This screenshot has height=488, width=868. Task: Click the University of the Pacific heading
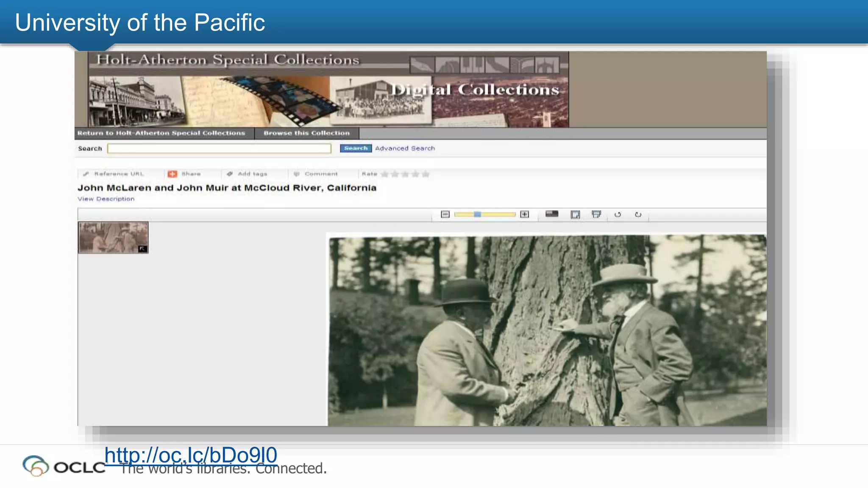[140, 22]
